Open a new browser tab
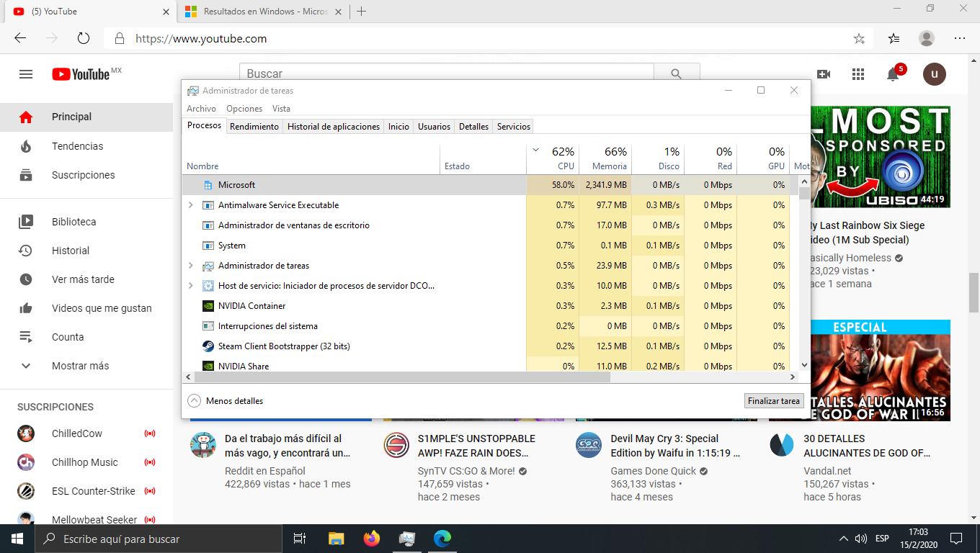This screenshot has height=553, width=980. pyautogui.click(x=362, y=12)
